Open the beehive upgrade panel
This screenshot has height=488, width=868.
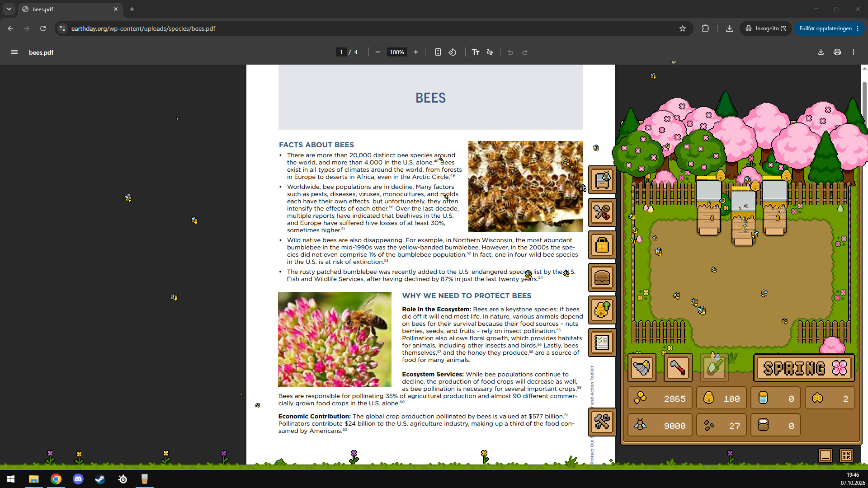[x=602, y=310]
